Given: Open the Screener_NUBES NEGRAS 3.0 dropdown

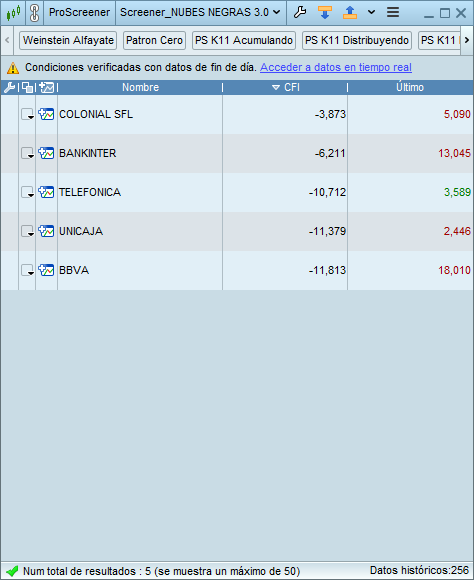Looking at the screenshot, I should 200,12.
